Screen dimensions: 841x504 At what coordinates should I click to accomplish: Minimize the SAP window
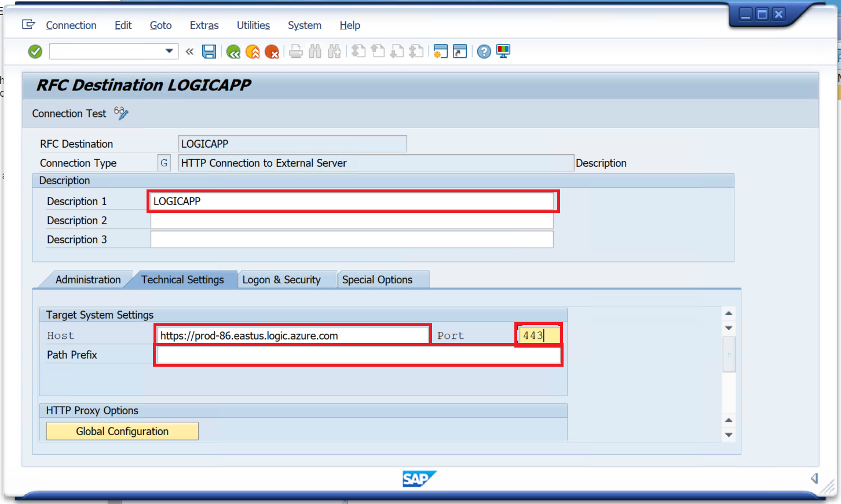(x=746, y=14)
